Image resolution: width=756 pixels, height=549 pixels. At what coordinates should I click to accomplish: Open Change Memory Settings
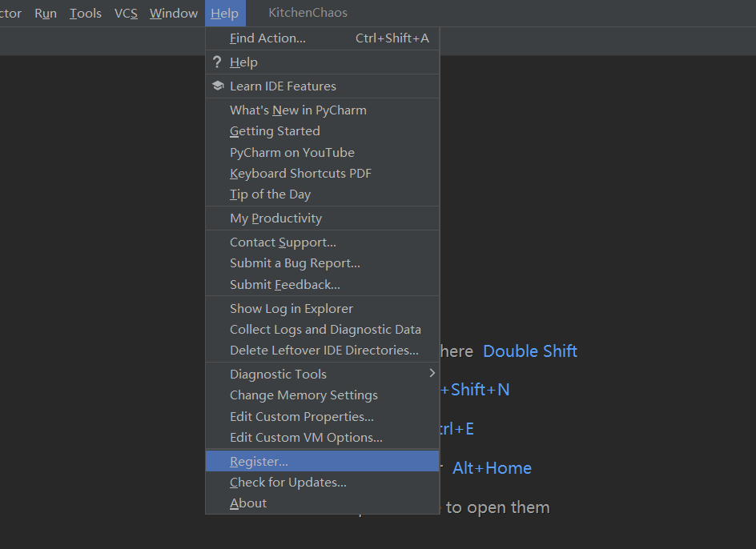323,395
